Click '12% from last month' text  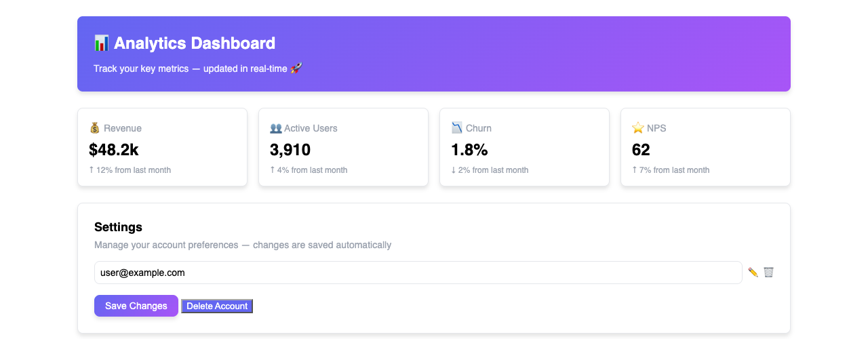[x=134, y=170]
